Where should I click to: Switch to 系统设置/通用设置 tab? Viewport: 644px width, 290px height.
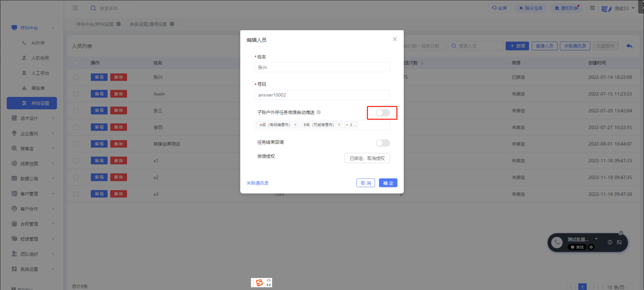click(148, 24)
